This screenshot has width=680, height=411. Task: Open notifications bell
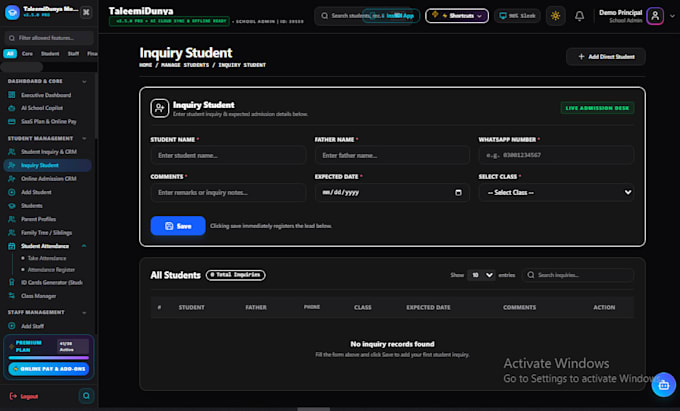pos(579,16)
